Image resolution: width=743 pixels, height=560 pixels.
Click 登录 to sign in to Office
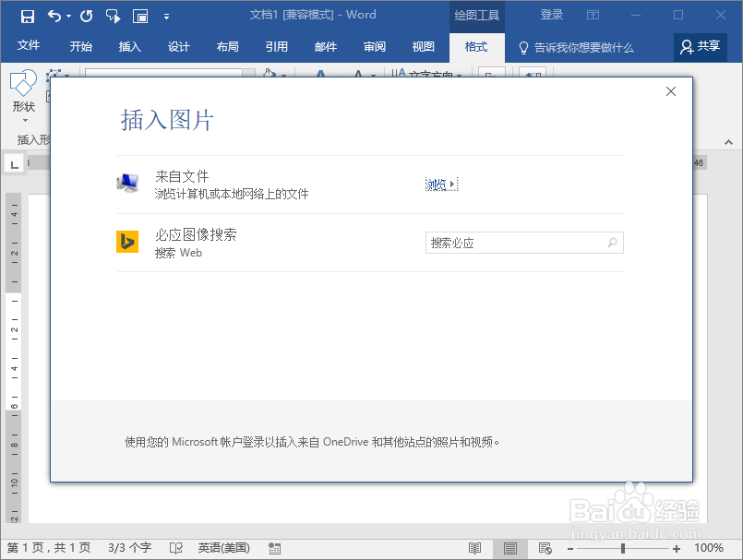(551, 15)
